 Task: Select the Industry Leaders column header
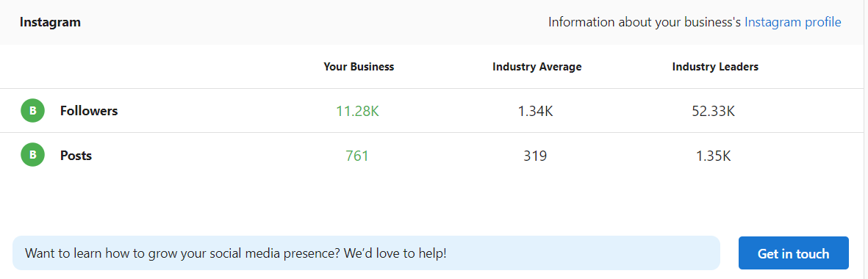[715, 67]
